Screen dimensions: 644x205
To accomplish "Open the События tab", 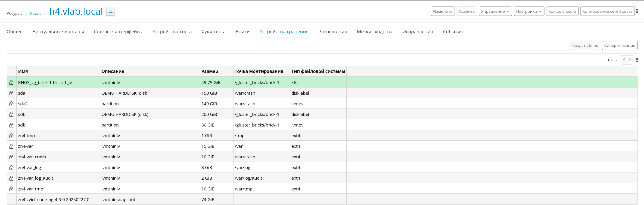I will point(453,32).
